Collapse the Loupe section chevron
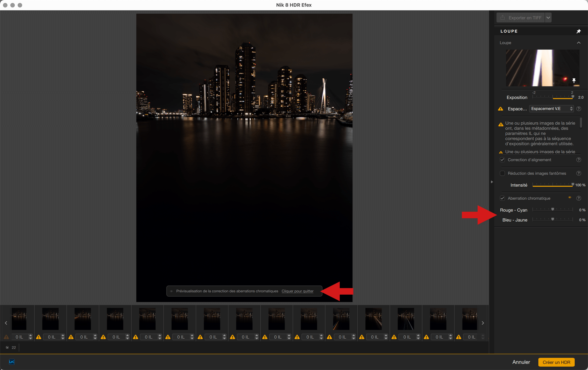 (x=579, y=43)
